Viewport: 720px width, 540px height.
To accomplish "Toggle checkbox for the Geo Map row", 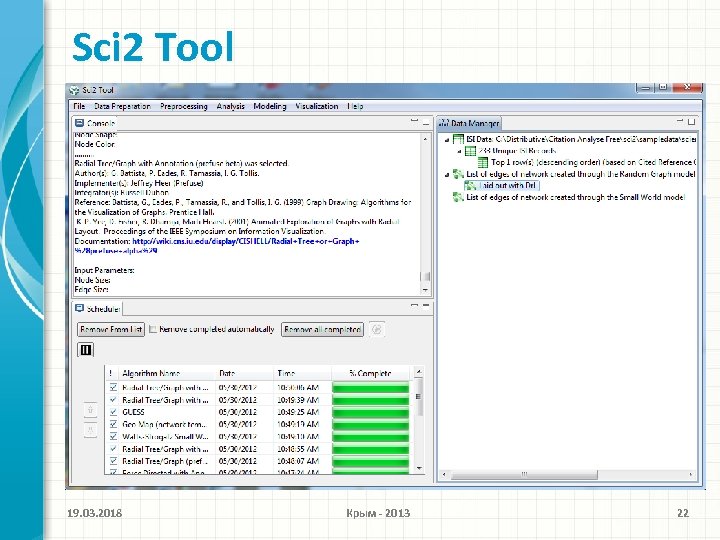I will point(113,424).
